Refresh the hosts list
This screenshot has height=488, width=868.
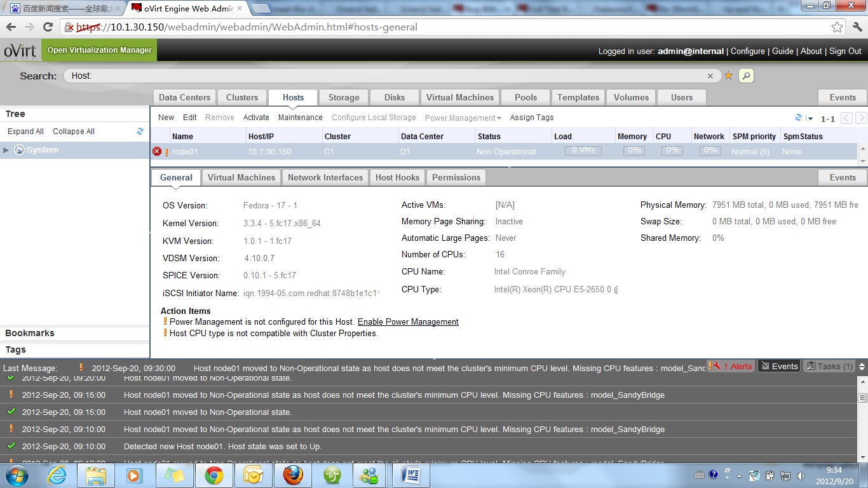798,118
